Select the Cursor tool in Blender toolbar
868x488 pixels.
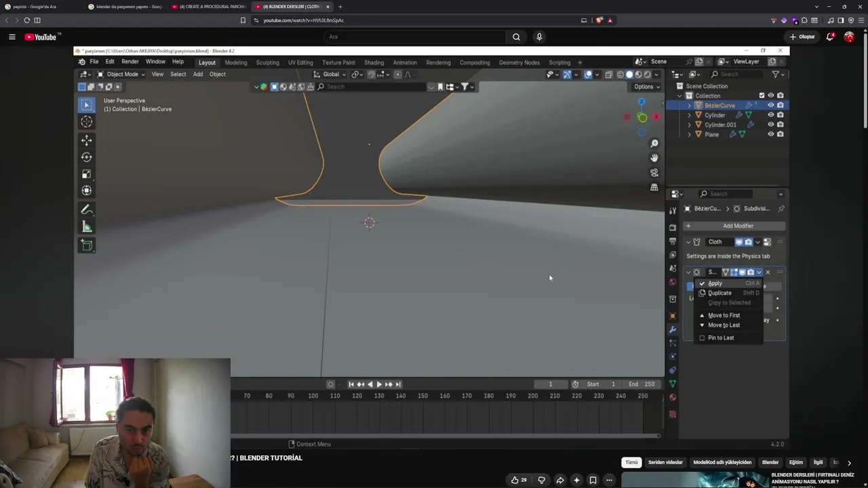pyautogui.click(x=87, y=122)
